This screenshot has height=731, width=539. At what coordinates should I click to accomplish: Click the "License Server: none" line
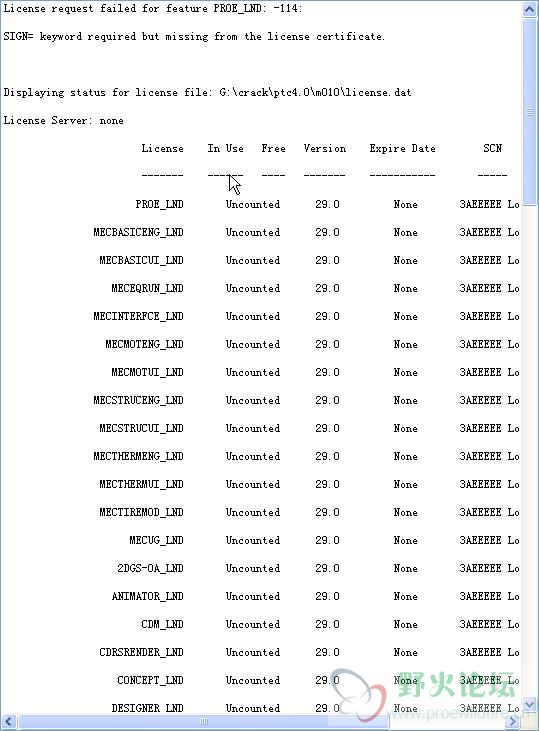pyautogui.click(x=63, y=120)
